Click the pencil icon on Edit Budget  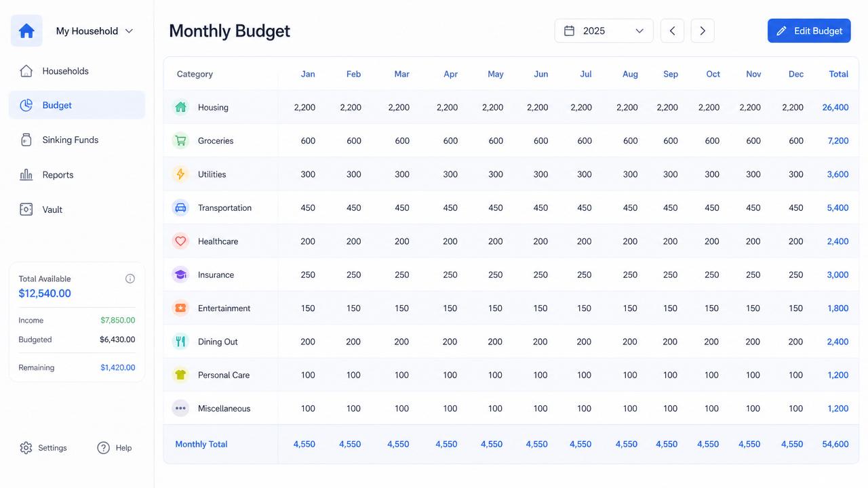[781, 30]
